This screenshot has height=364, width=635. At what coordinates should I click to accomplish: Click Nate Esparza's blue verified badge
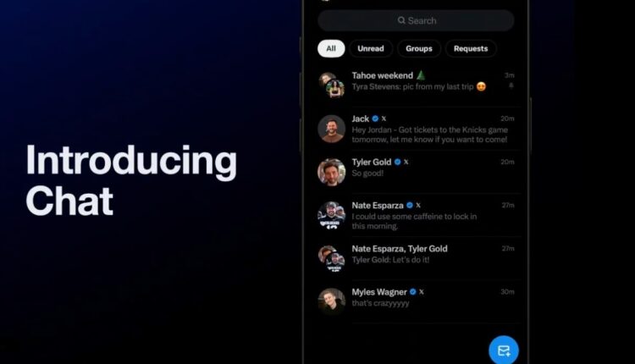(410, 206)
